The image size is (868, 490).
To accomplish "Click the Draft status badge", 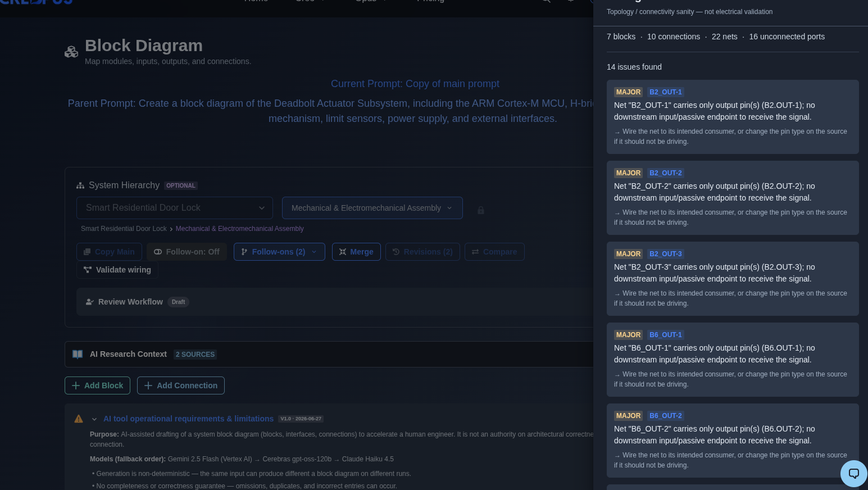I will coord(178,302).
